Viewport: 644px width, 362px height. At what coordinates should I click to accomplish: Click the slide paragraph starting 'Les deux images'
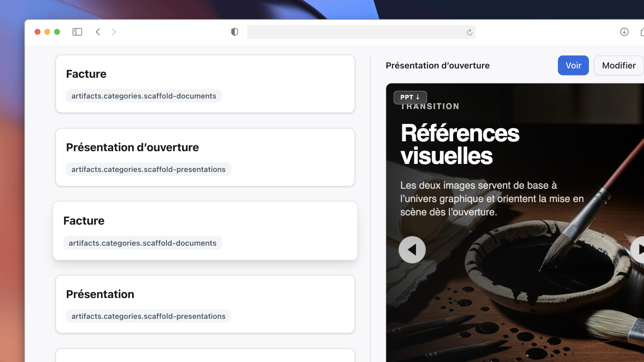click(x=492, y=198)
